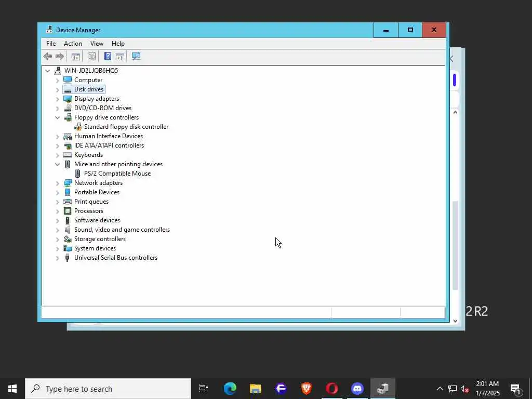Viewport: 532px width, 399px height.
Task: Scan for hardware changes using monitor icon
Action: (136, 56)
